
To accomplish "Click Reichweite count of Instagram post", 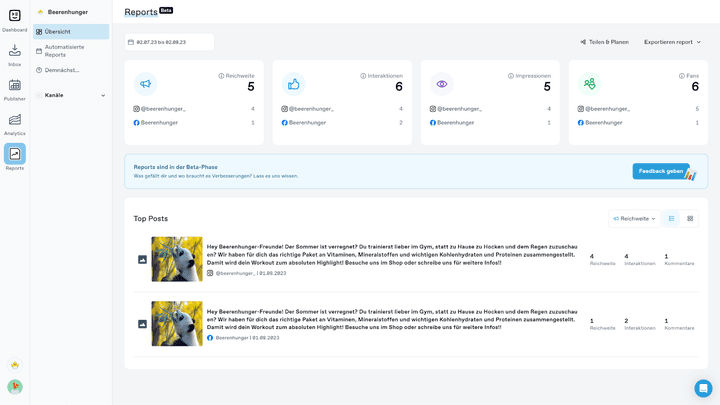I will [592, 256].
